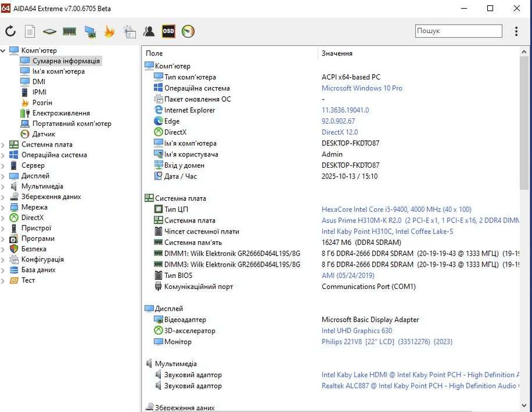Screen dimensions: 532x412
Task: Open the Microsoft Windows 10 Pro link
Action: (x=362, y=88)
